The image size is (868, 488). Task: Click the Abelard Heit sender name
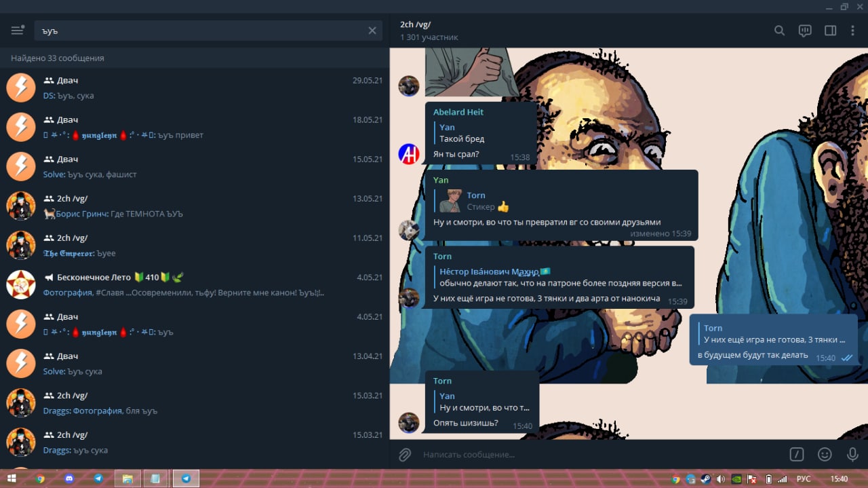[458, 112]
